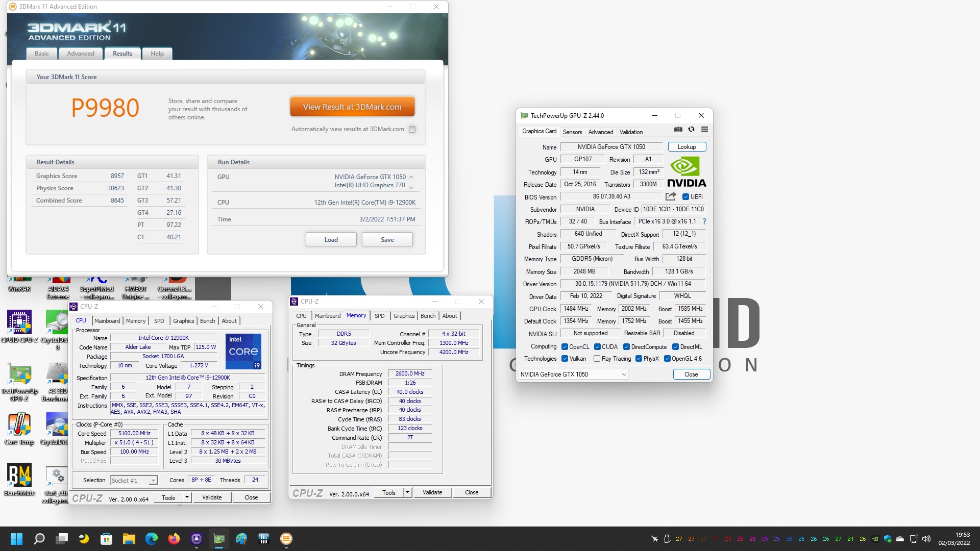980x551 pixels.
Task: Click the Lookup button in GPU-Z
Action: (x=687, y=147)
